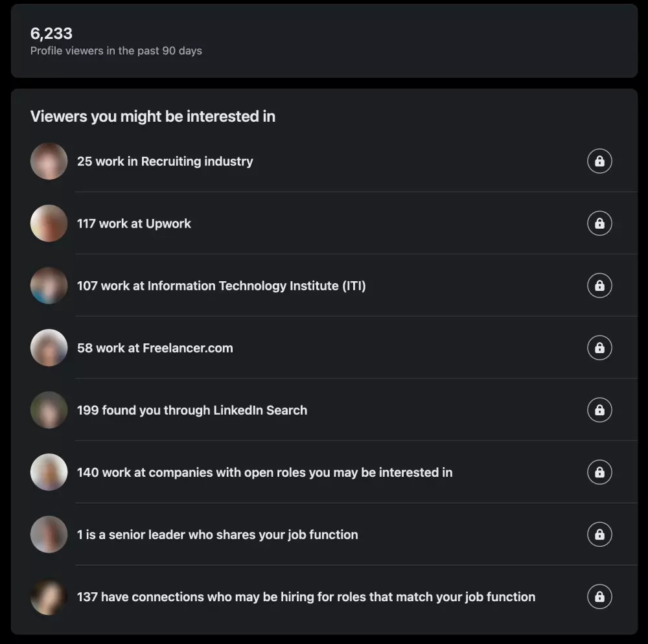Open "137 have connections who may be hiring"

306,597
